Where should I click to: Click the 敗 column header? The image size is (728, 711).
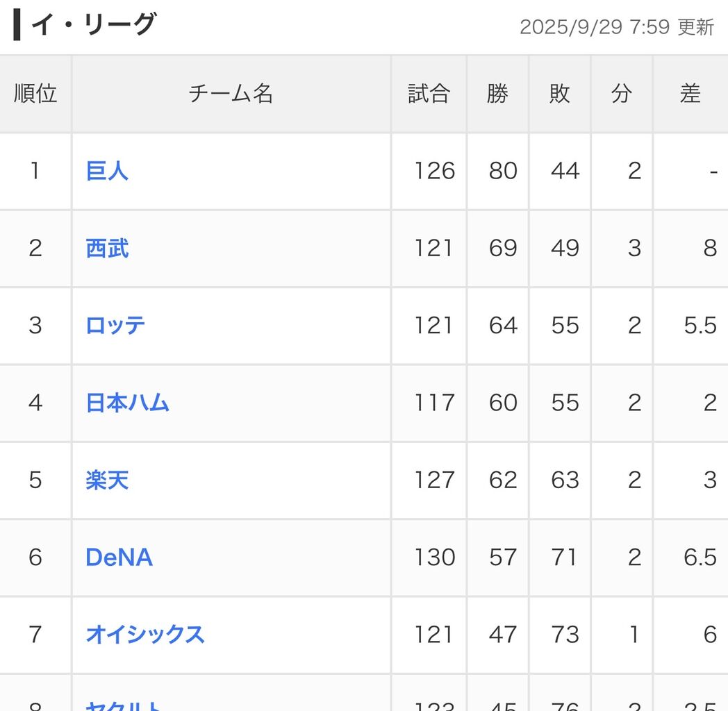(x=559, y=94)
